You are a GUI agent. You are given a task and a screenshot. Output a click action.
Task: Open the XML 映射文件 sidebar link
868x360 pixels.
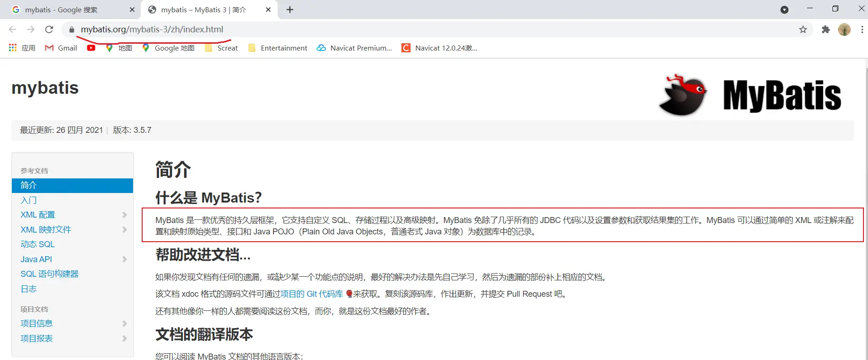[46, 230]
